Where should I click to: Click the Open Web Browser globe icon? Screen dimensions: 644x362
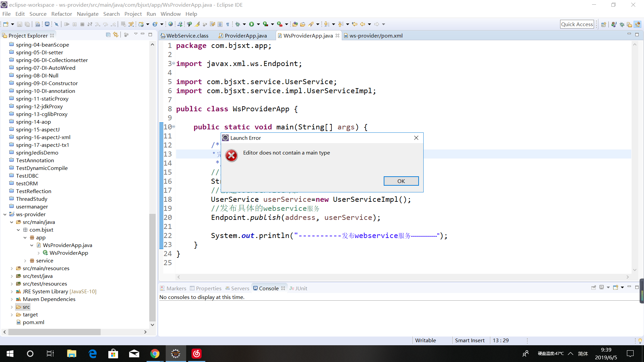[170, 24]
